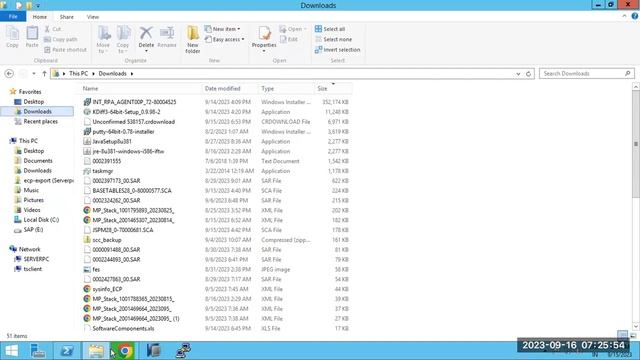The width and height of the screenshot is (640, 360).
Task: Open the address bar history dropdown
Action: click(x=518, y=74)
